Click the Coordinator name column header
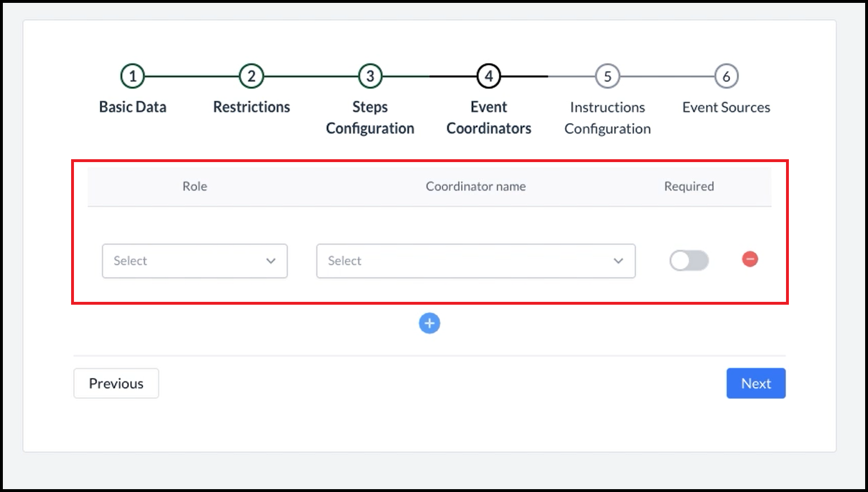The image size is (868, 492). tap(475, 186)
